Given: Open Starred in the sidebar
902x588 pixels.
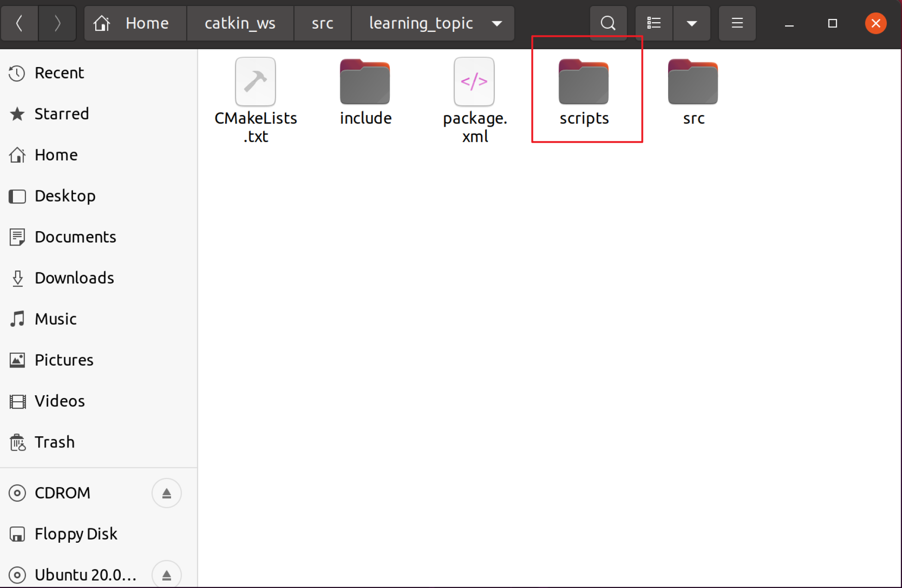Looking at the screenshot, I should (x=61, y=114).
